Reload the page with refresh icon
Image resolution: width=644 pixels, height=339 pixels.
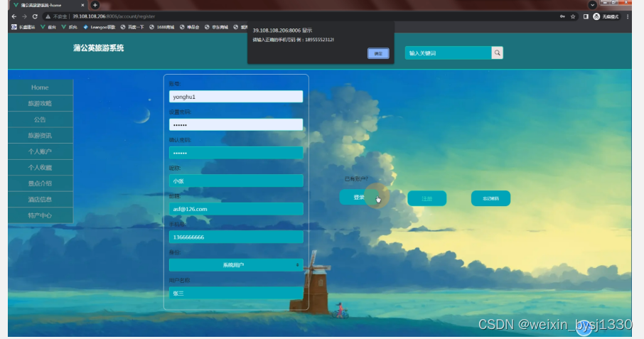[35, 16]
